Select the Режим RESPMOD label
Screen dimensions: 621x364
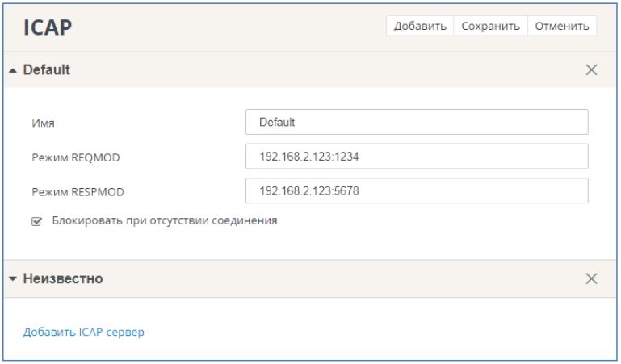[x=78, y=192]
